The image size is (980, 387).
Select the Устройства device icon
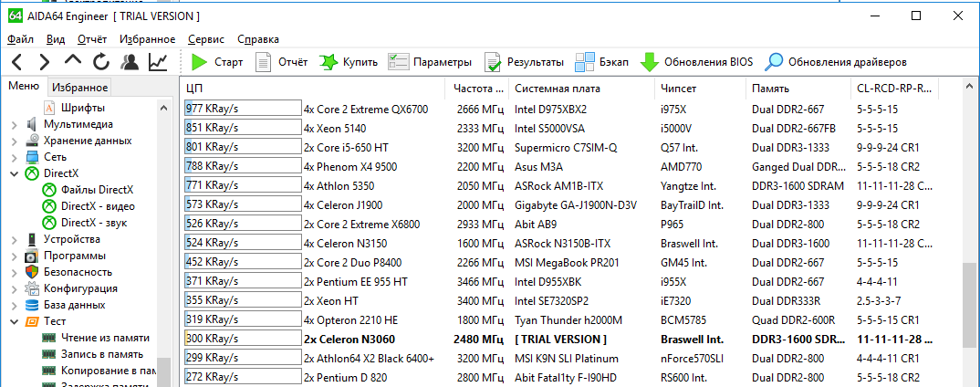33,239
